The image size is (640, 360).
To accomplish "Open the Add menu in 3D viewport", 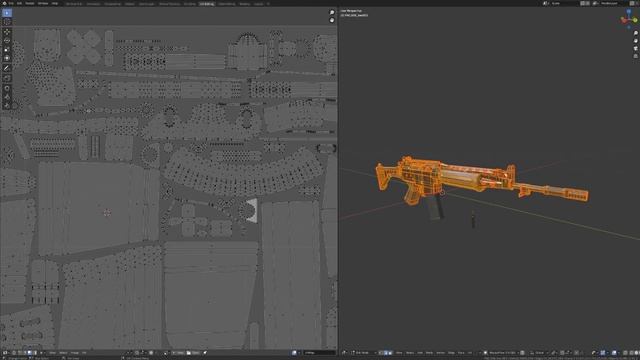I will (x=420, y=353).
